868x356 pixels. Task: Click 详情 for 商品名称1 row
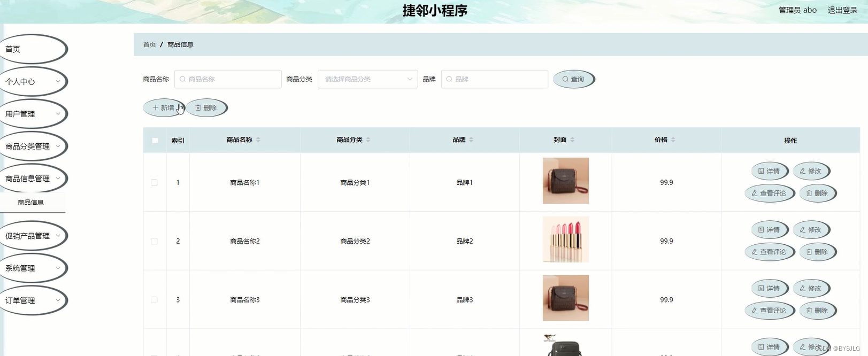point(770,171)
